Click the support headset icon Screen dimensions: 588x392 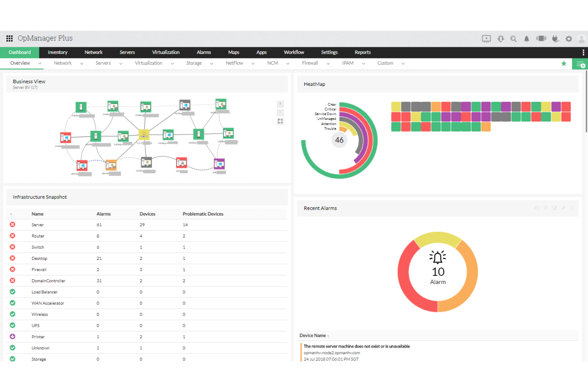(x=501, y=39)
